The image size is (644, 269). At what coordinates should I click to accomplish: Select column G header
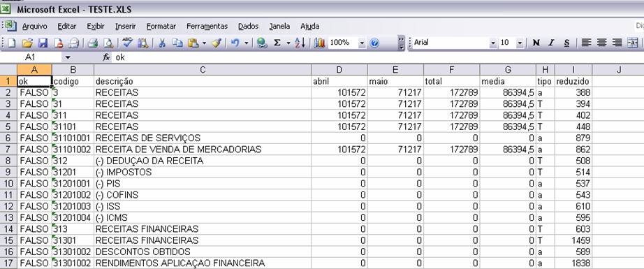[508, 70]
